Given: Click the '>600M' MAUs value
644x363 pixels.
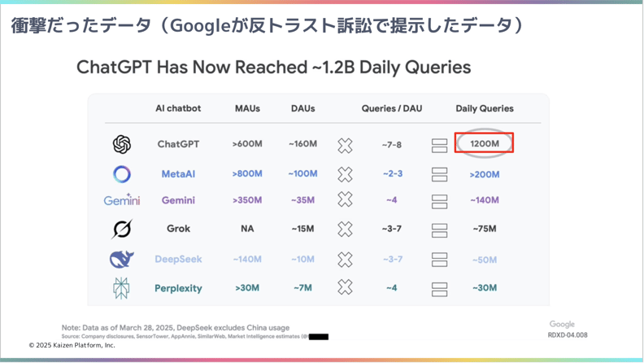Looking at the screenshot, I should [x=247, y=144].
